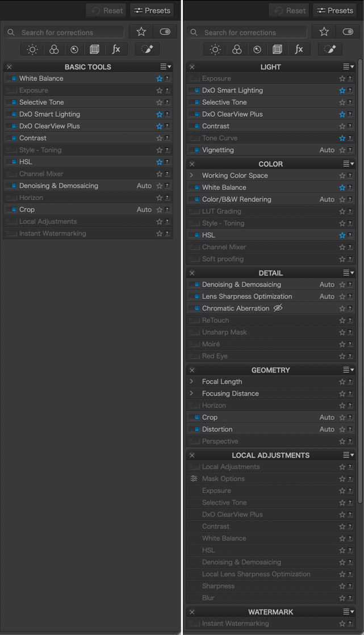364x635 pixels.
Task: Open Local Adjustments brush tab, right panel
Action: (x=330, y=49)
